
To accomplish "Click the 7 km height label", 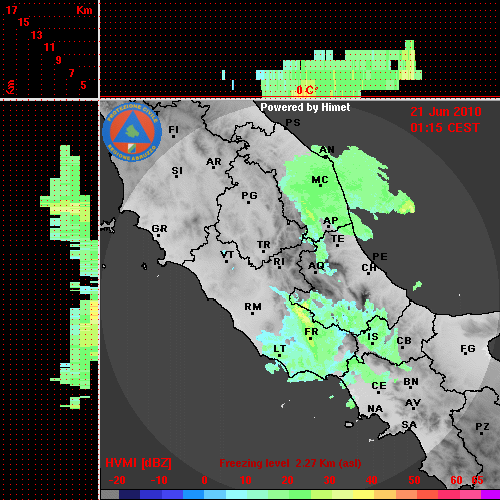I will (x=71, y=73).
